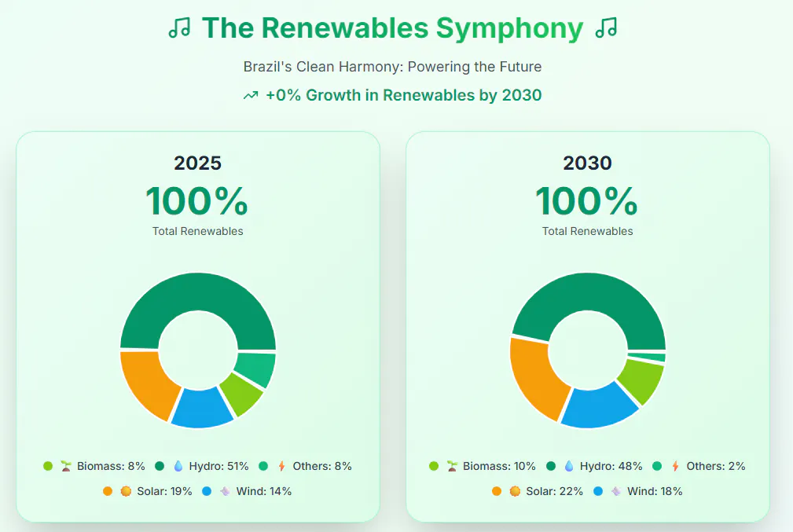
Task: Toggle Wind: 14% legend entry
Action: click(x=247, y=492)
